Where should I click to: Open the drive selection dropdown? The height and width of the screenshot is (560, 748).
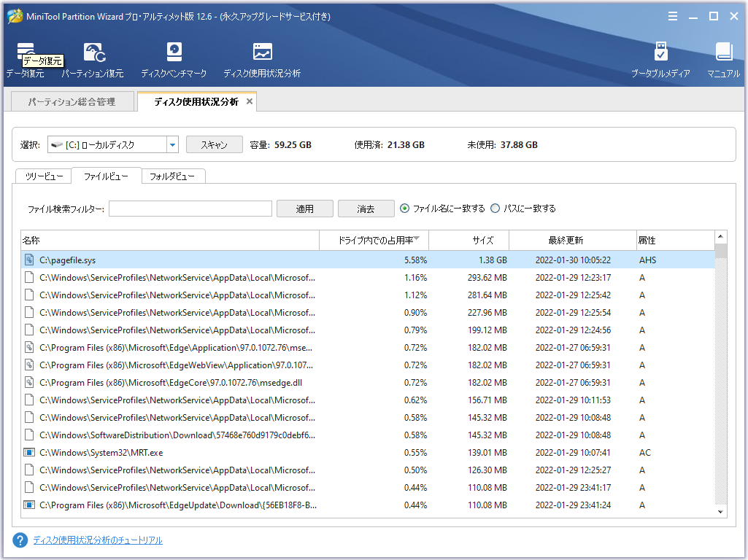(x=173, y=144)
